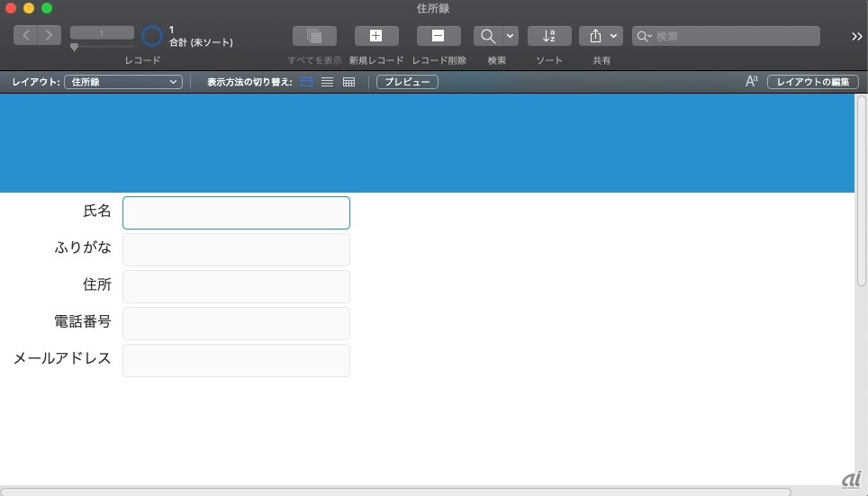Screen dimensions: 868x496
Task: Toggle the formatting bar Aa icon
Action: [752, 82]
